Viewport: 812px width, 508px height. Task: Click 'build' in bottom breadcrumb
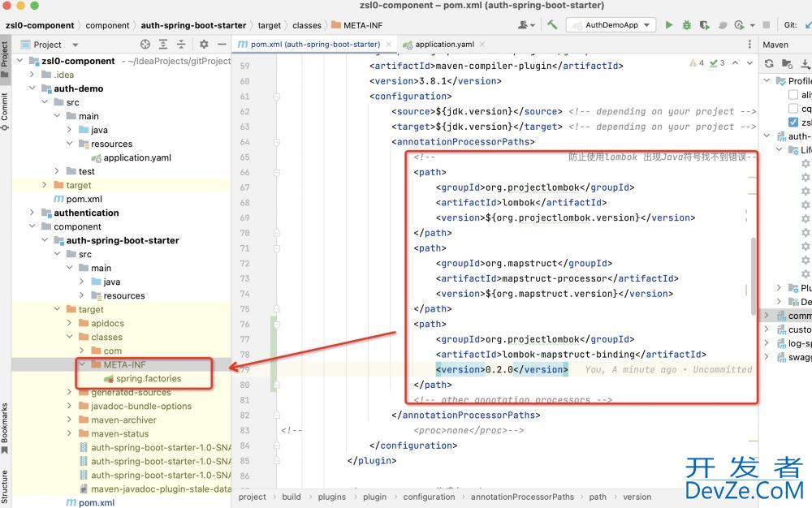(291, 497)
